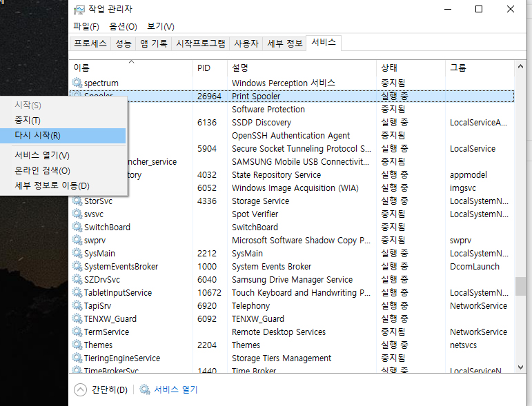Sort services by the 그룹 column header

480,68
